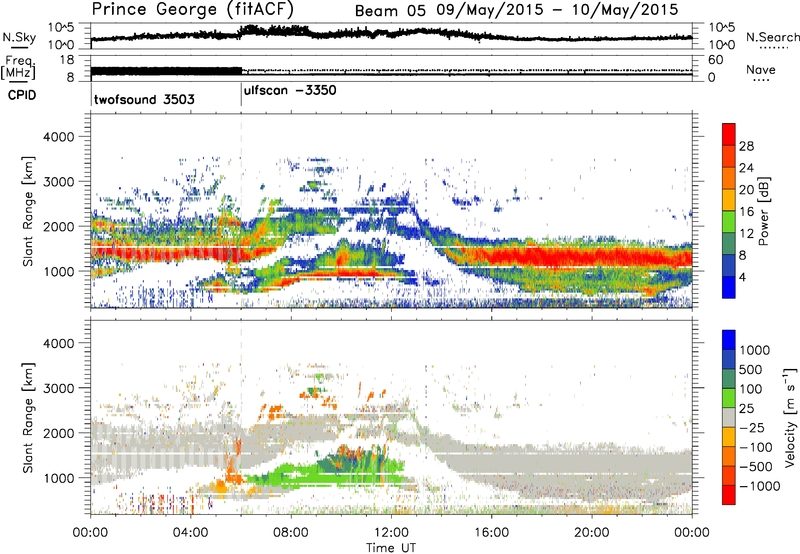Screen dimensions: 800x554
Task: Click '4000' tick on power panel axis
Action: tap(58, 137)
